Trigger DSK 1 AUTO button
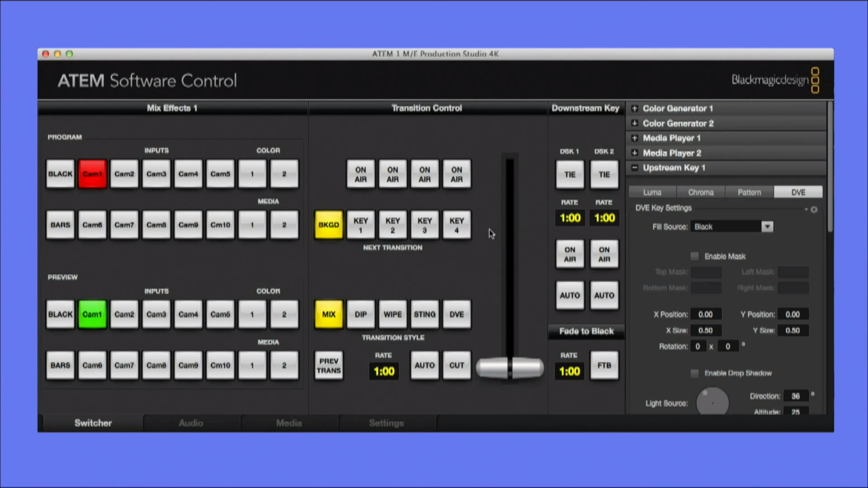The width and height of the screenshot is (868, 488). click(x=570, y=296)
